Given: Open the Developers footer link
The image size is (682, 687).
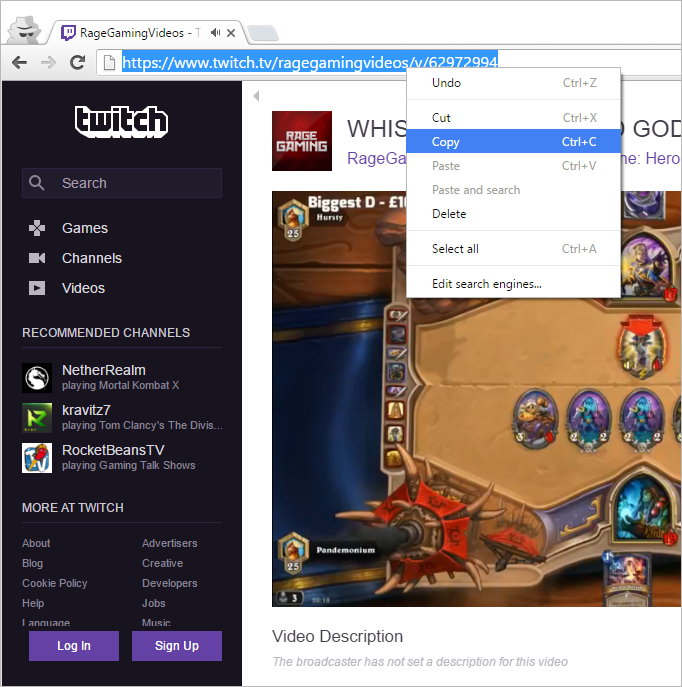Looking at the screenshot, I should pyautogui.click(x=170, y=583).
